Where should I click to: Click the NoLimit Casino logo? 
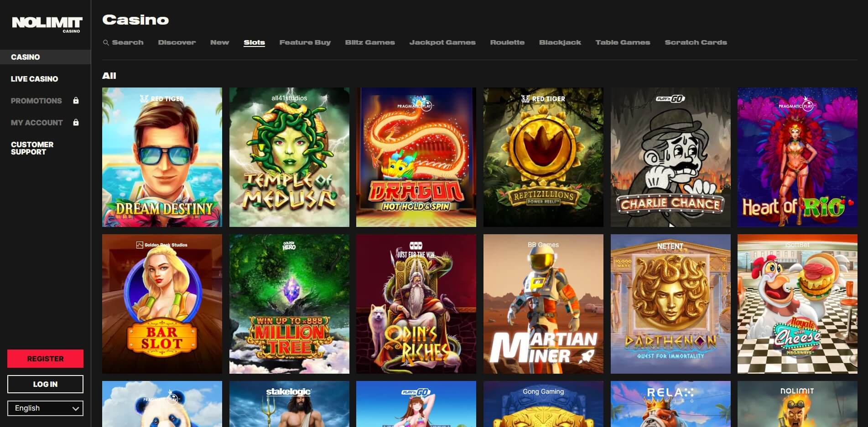click(47, 24)
